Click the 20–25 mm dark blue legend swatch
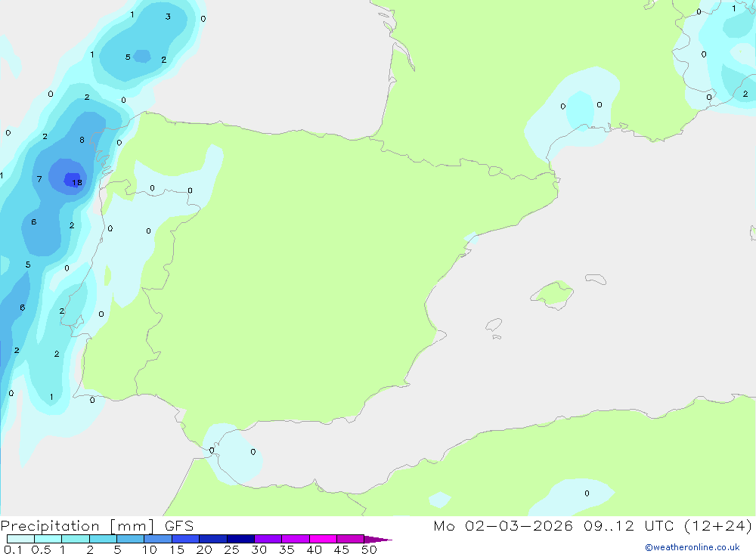The width and height of the screenshot is (756, 554). pos(213,539)
